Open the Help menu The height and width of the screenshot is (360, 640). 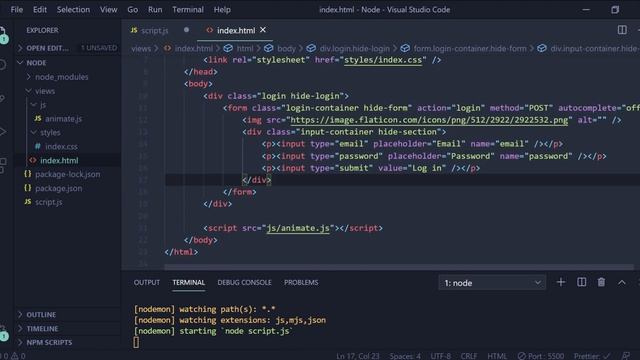(222, 9)
